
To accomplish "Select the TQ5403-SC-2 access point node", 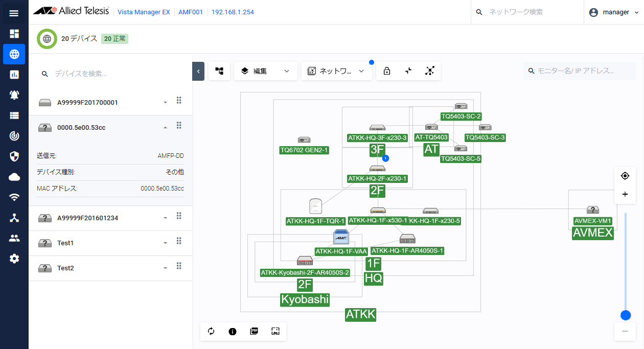I will click(x=461, y=106).
